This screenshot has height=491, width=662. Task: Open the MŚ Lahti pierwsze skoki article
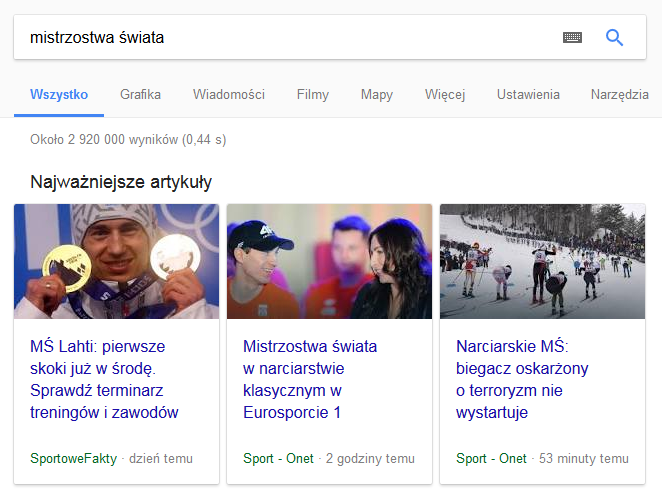104,379
